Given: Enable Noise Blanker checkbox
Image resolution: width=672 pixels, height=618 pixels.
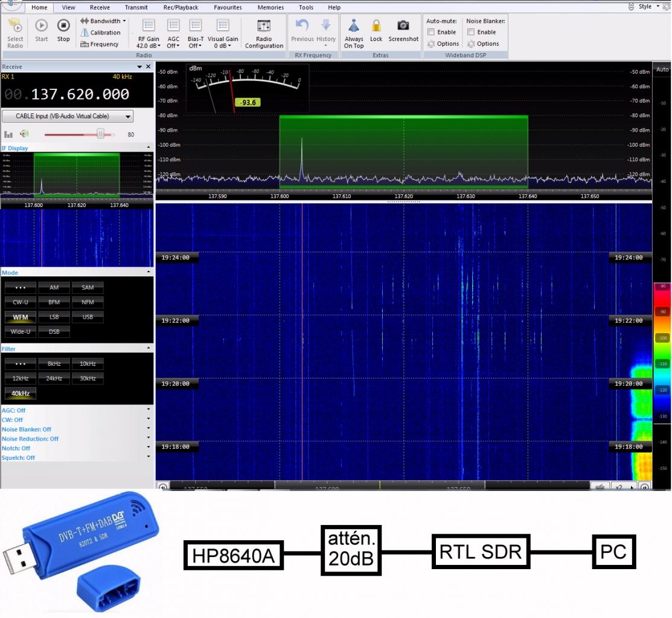Looking at the screenshot, I should pyautogui.click(x=471, y=32).
